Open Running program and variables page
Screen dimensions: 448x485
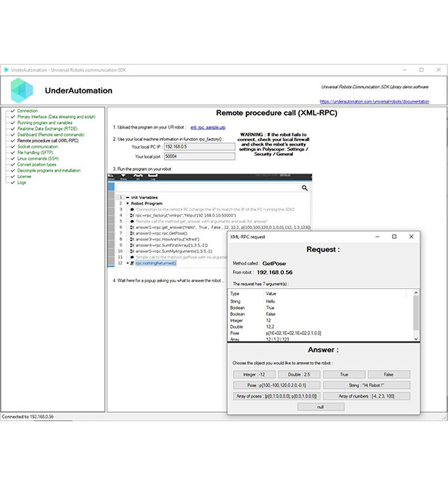(45, 123)
